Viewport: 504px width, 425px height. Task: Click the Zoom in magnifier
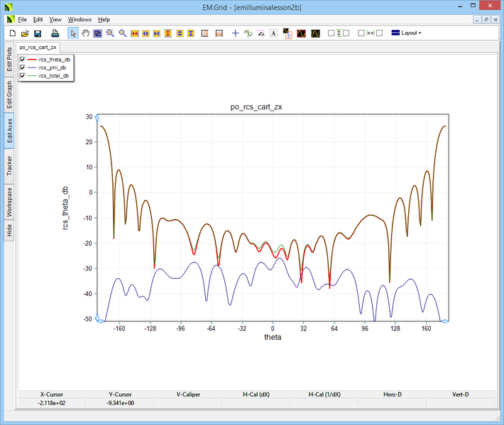(110, 33)
